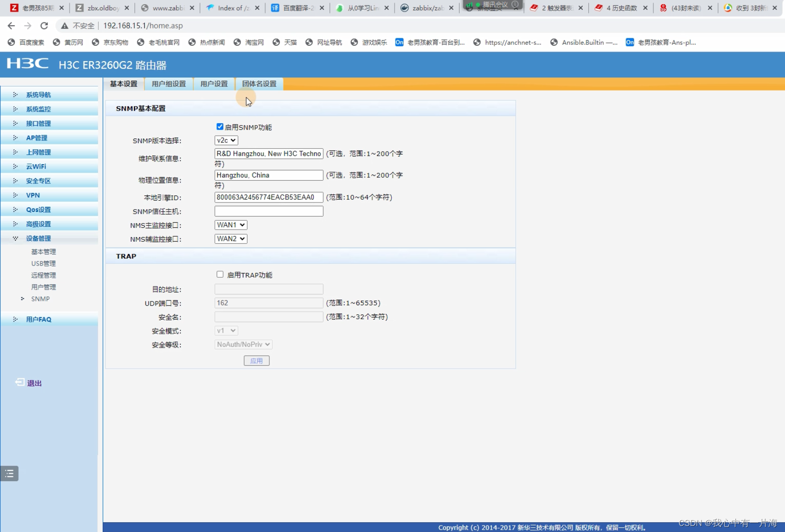Open the 热点新闻 bookmark
Screen dimensions: 785x532
(x=207, y=42)
